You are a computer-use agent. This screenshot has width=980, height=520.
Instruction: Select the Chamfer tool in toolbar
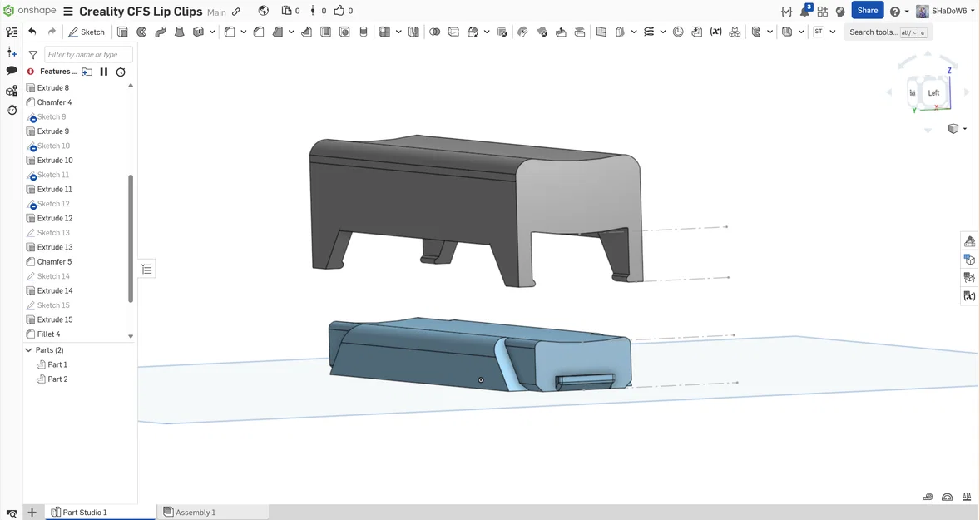coord(259,32)
